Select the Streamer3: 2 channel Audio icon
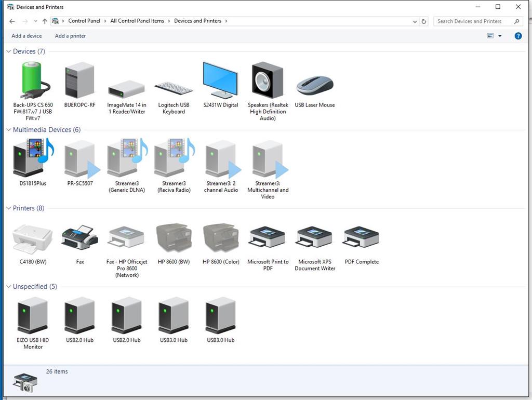 tap(222, 159)
